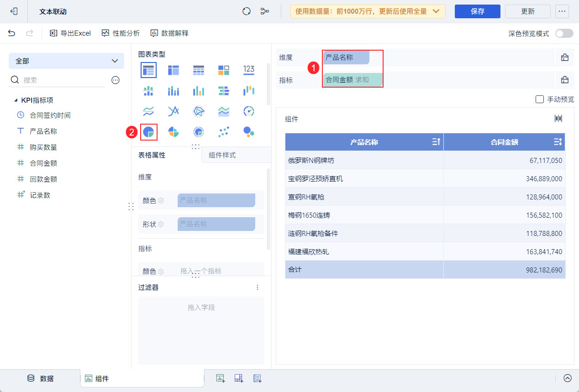The height and width of the screenshot is (392, 579).
Task: Click the circle ellipsis icon beside search
Action: click(116, 80)
